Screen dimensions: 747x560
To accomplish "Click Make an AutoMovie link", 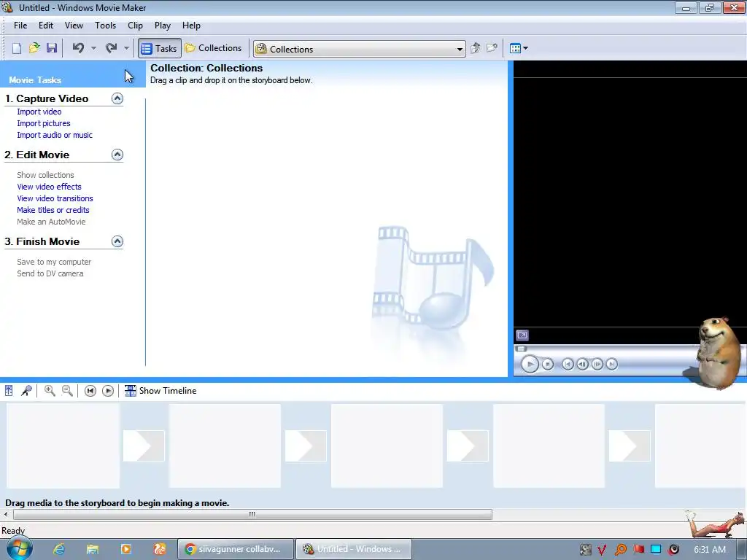I will [51, 222].
